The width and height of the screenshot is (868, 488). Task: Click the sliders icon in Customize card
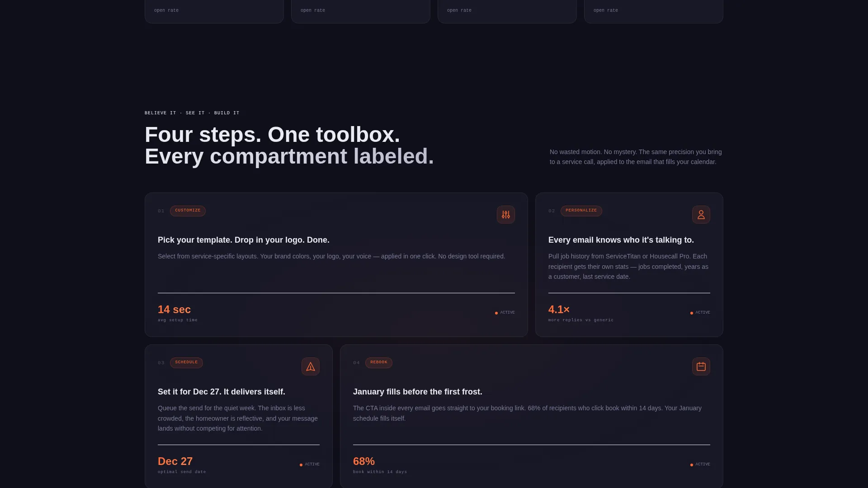pyautogui.click(x=506, y=215)
